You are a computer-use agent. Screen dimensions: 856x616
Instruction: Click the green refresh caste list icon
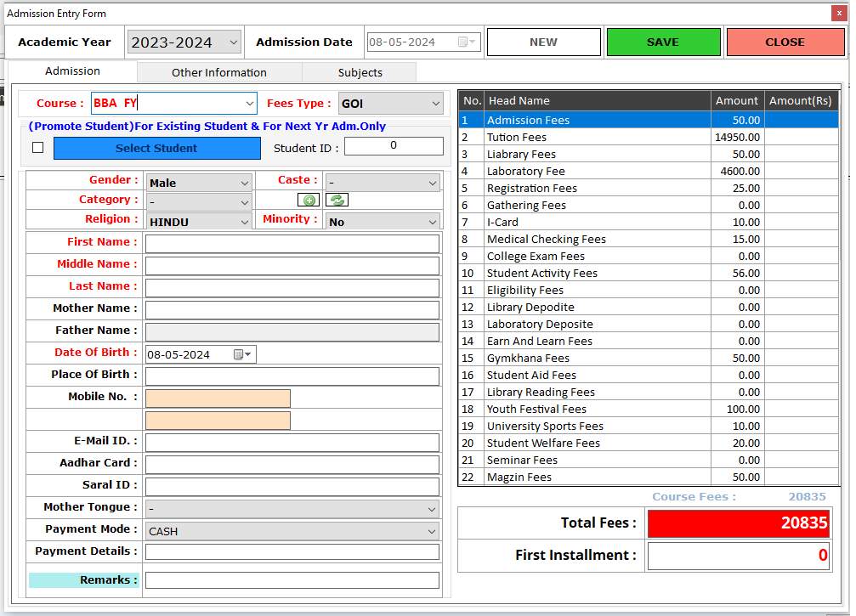337,201
